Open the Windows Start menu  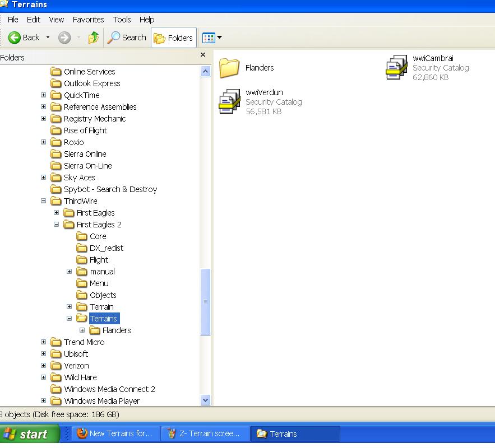coord(30,434)
